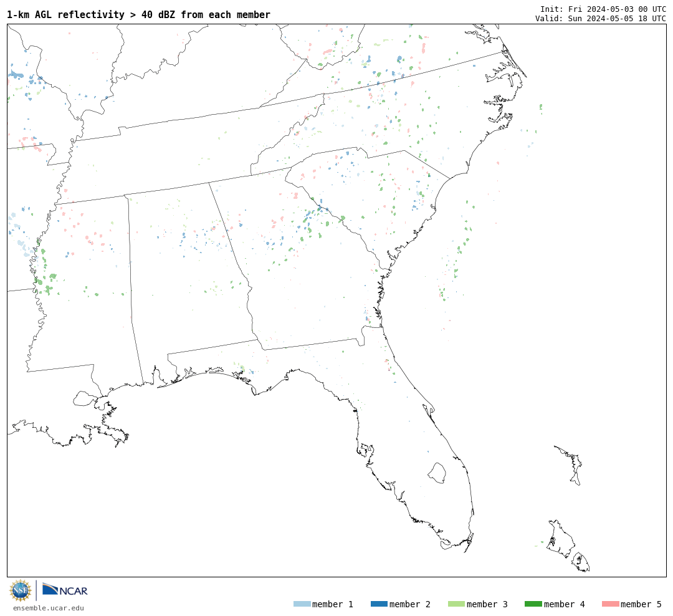The height and width of the screenshot is (616, 673).
Task: Click the member 2 dark blue swatch
Action: tap(379, 604)
